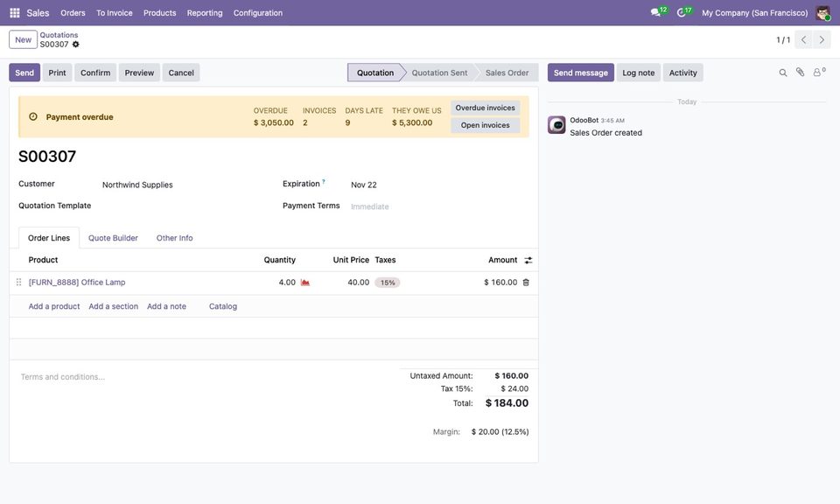840x504 pixels.
Task: Click the red forecast chart icon
Action: click(x=304, y=283)
